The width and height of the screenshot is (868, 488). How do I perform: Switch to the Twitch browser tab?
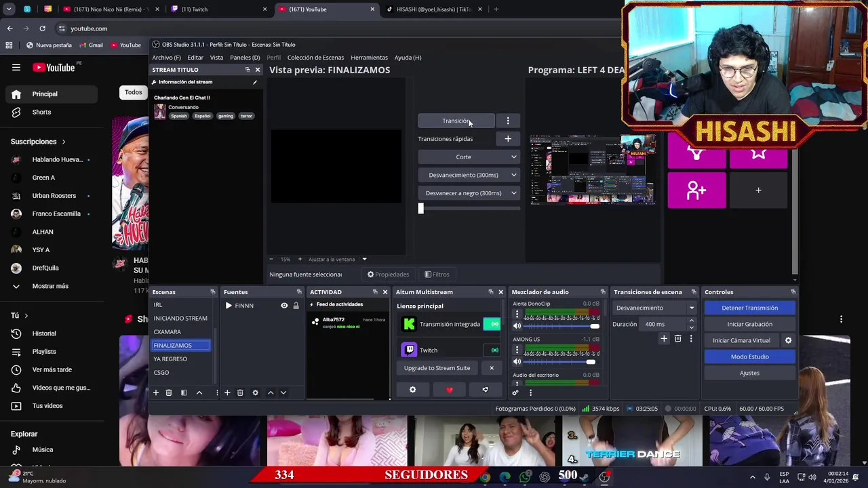(x=217, y=9)
